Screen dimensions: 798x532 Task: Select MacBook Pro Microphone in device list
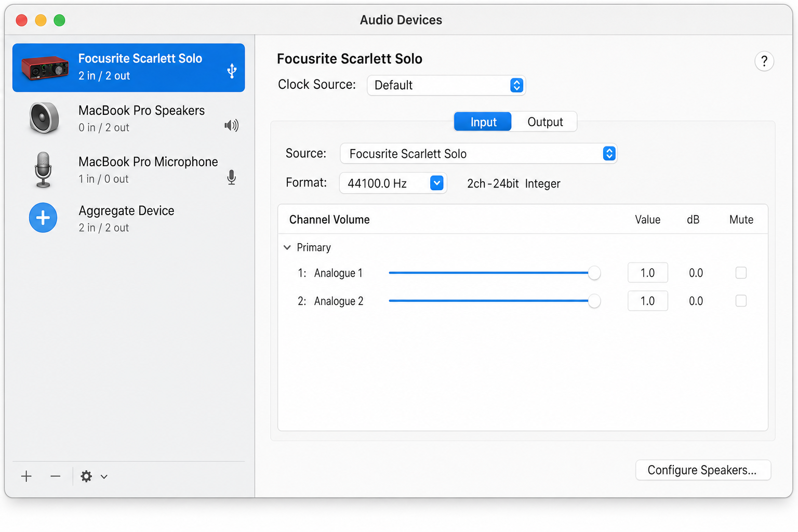128,170
